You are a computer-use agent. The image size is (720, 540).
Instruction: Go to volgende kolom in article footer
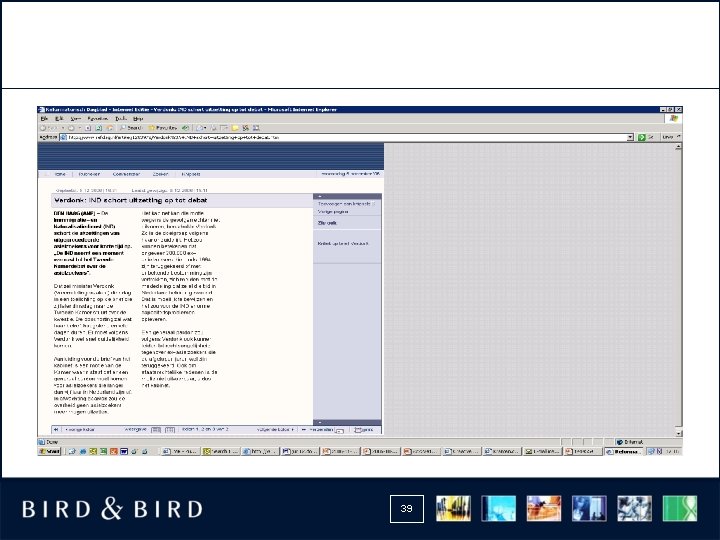coord(275,430)
